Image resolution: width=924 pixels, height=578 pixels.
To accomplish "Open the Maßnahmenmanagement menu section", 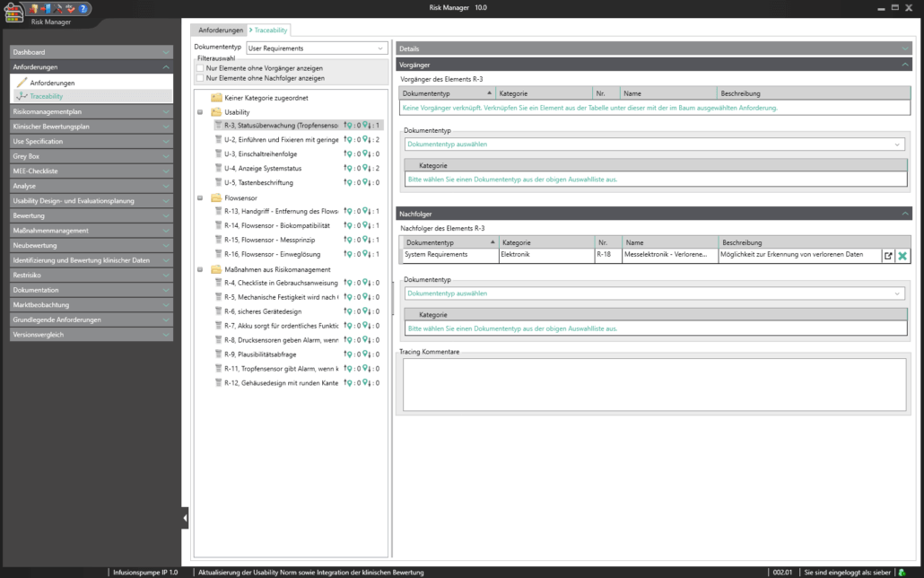I will tap(92, 231).
